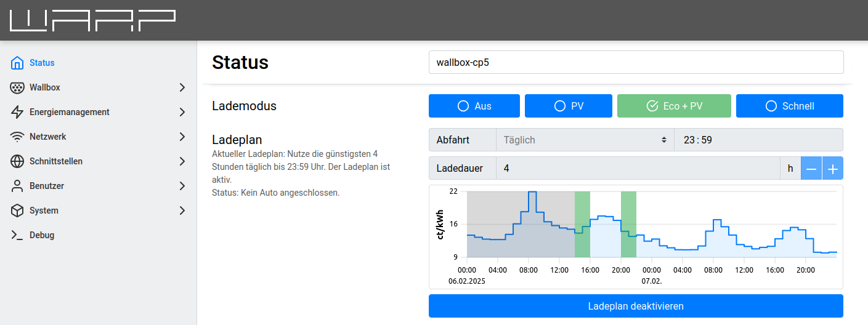This screenshot has width=868, height=325.
Task: Click the Schnittstellen globe icon
Action: [17, 161]
